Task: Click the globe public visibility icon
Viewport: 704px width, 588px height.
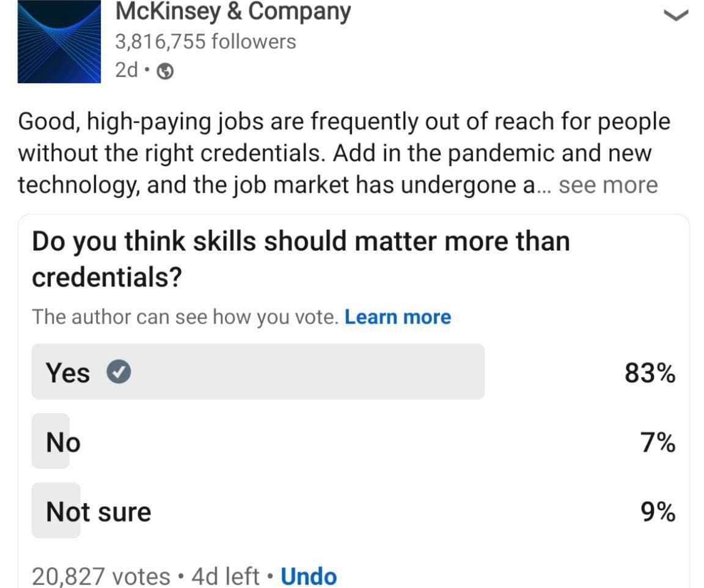Action: pos(165,71)
